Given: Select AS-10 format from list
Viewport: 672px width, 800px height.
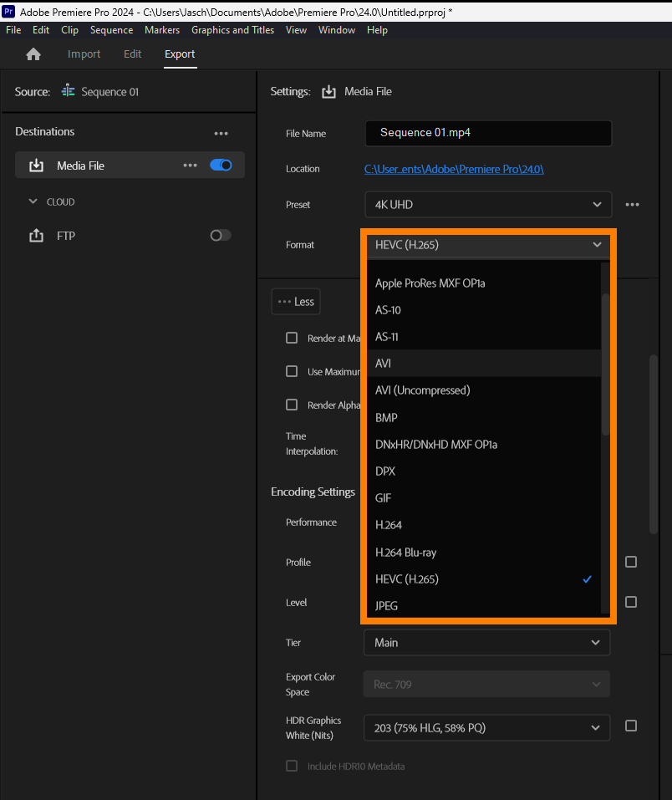Looking at the screenshot, I should tap(484, 309).
